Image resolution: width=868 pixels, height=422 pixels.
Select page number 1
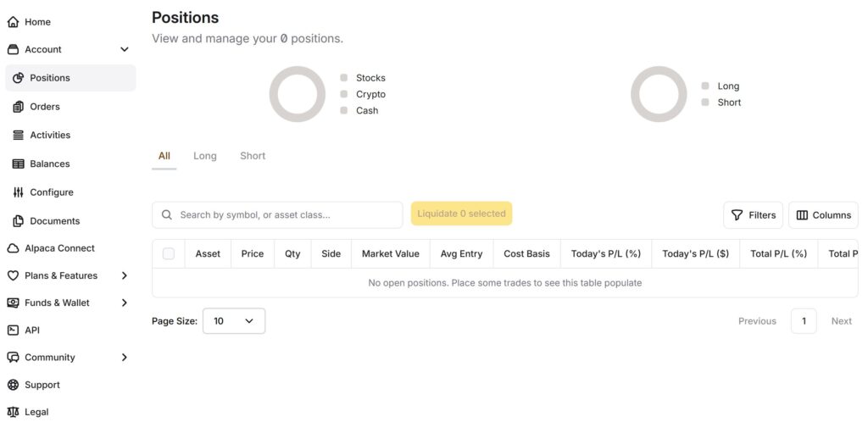pos(804,321)
